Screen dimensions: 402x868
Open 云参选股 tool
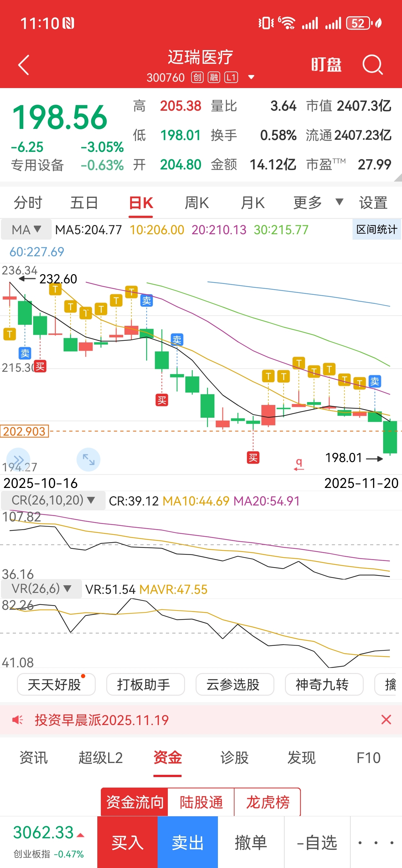tap(235, 684)
